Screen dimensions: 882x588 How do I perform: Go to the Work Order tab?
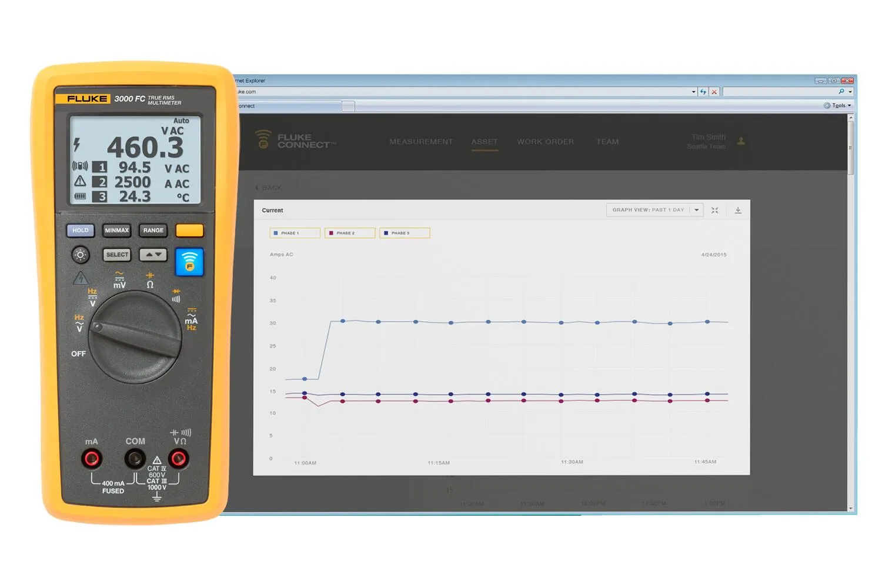[546, 142]
